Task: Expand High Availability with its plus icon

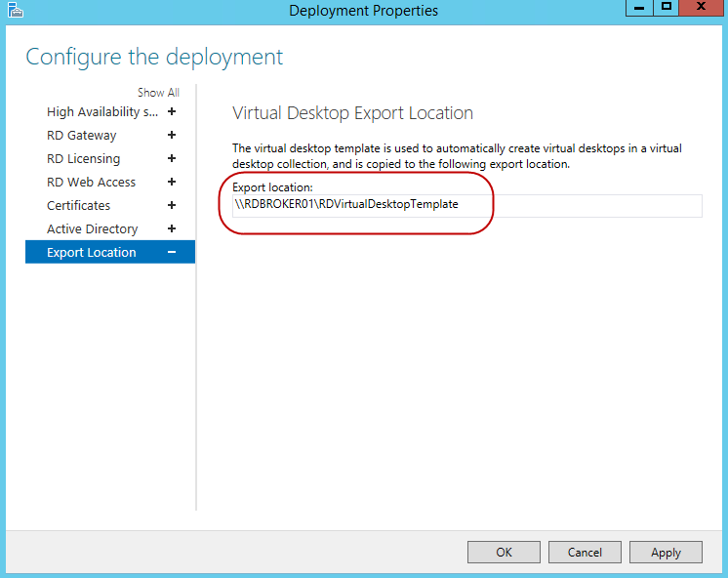Action: pos(172,112)
